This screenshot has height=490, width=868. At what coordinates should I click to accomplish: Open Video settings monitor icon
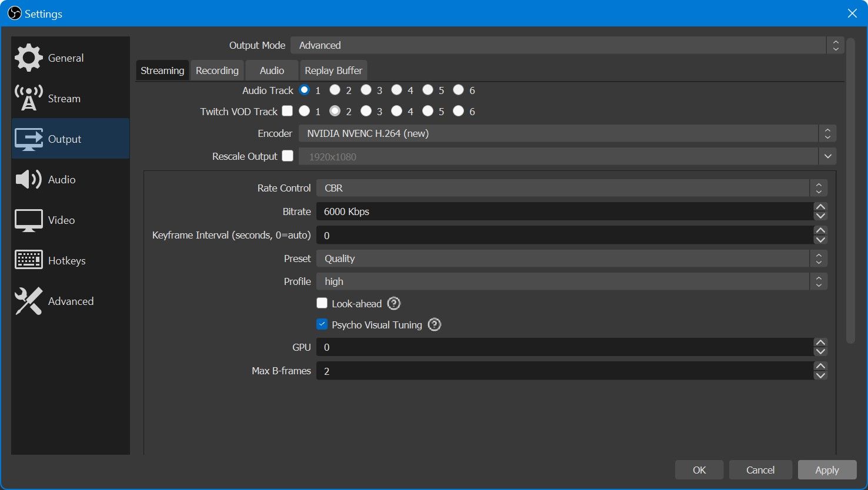tap(28, 220)
